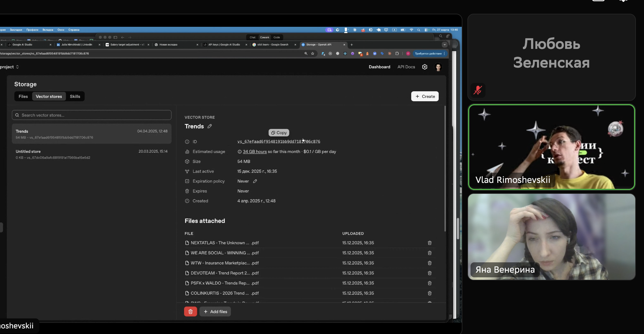644x334 pixels.
Task: Switch to sikit learn Google Search tab
Action: pyautogui.click(x=274, y=45)
